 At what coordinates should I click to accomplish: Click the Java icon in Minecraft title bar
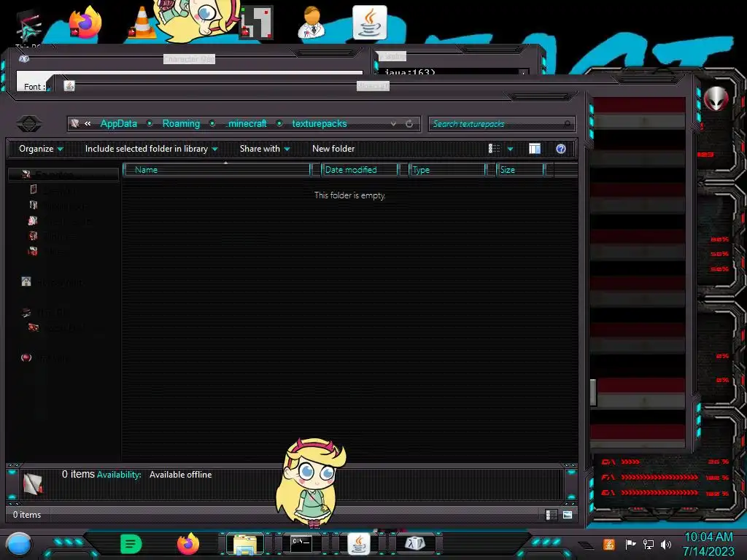click(x=69, y=86)
